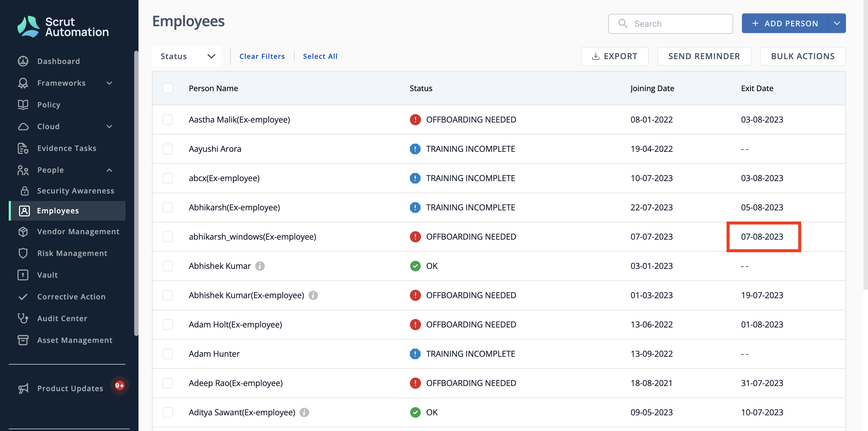Click the Cloud icon in sidebar

(23, 126)
